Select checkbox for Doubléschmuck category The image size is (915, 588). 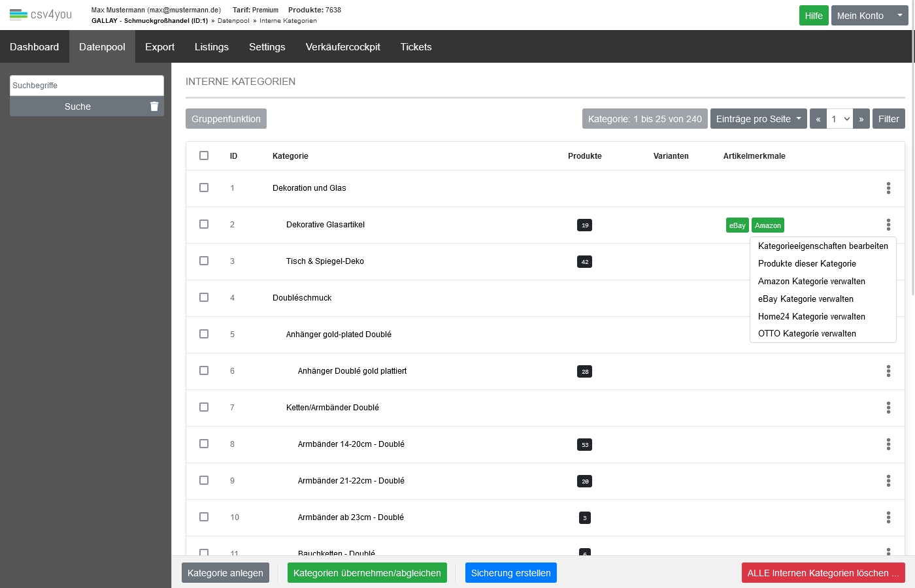[x=204, y=297]
